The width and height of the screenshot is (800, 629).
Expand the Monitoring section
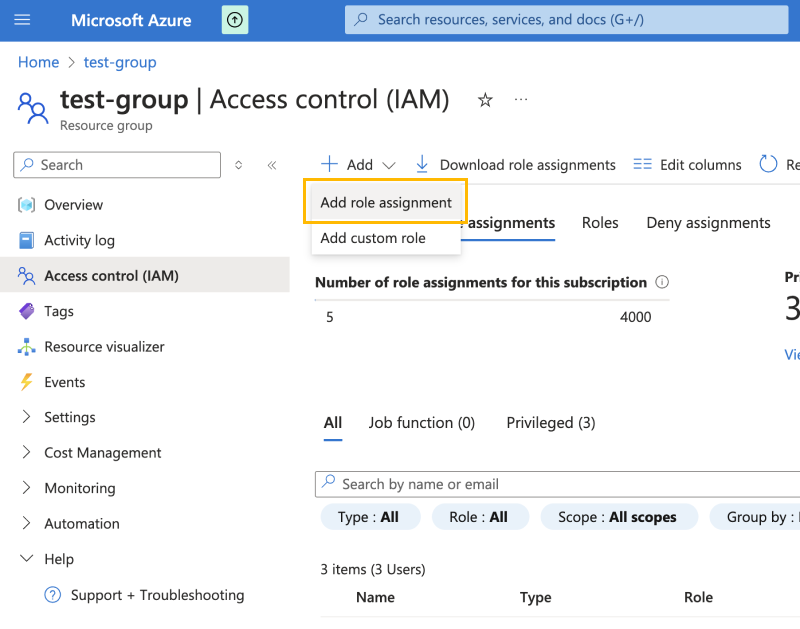(80, 488)
